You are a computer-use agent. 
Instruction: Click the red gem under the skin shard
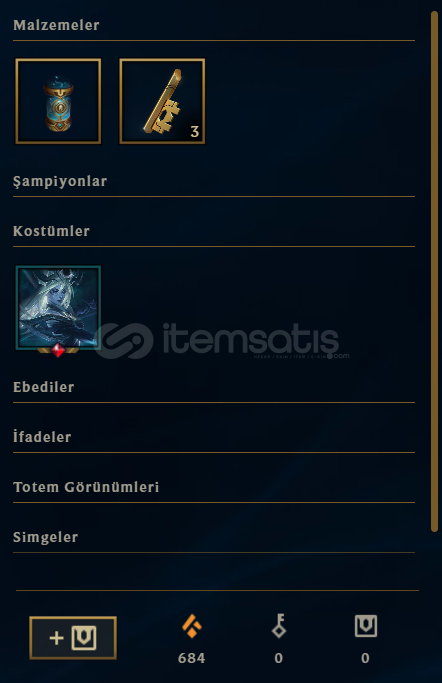tap(58, 350)
